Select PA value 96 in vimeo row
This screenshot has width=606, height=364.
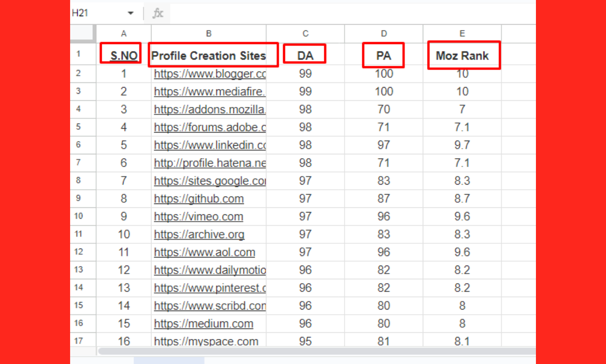(x=384, y=217)
